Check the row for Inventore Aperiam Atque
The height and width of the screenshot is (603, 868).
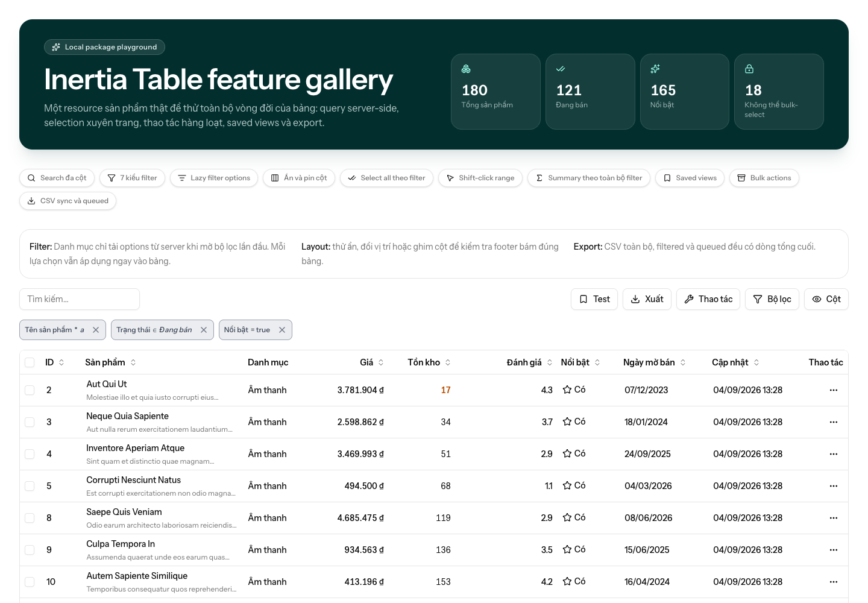pyautogui.click(x=30, y=454)
